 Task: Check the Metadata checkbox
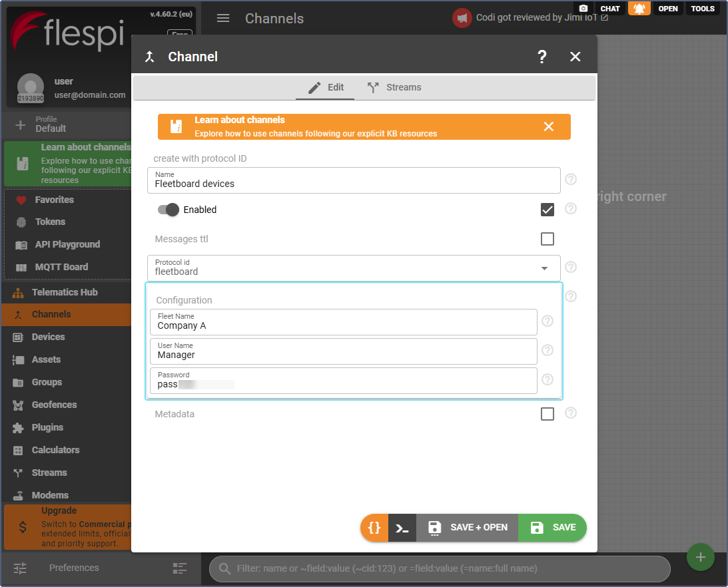click(x=547, y=414)
